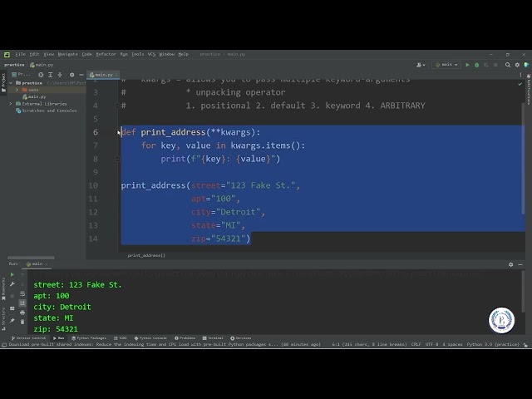Pin the Run tab with pin icon
This screenshot has height=399, width=532.
click(x=12, y=321)
